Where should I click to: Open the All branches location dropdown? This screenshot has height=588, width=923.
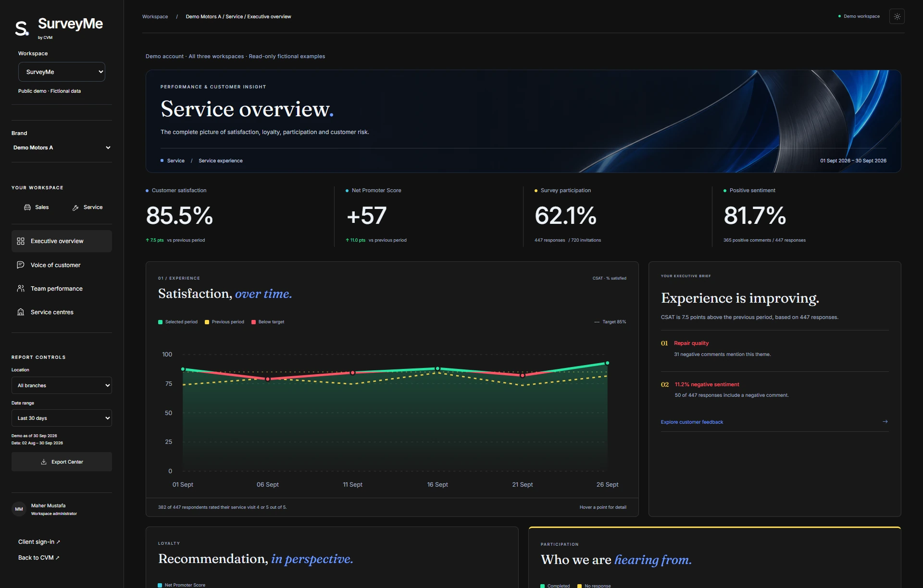coord(62,385)
